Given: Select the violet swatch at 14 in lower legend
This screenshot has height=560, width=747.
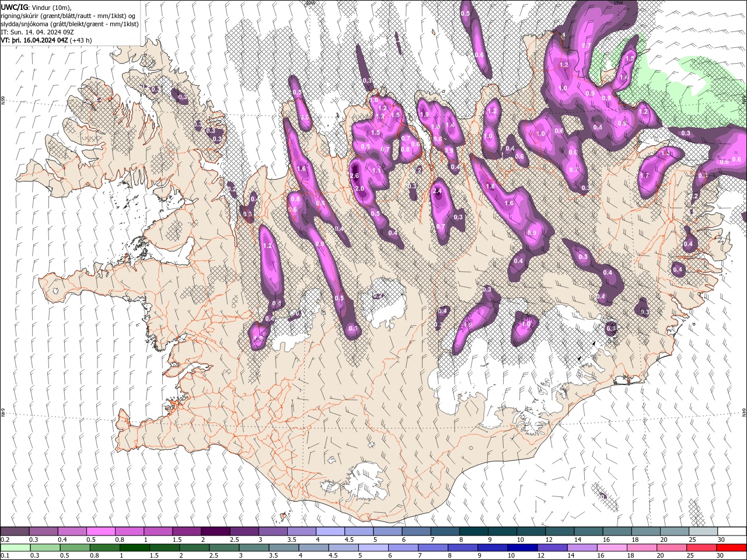Looking at the screenshot, I should pos(581,548).
